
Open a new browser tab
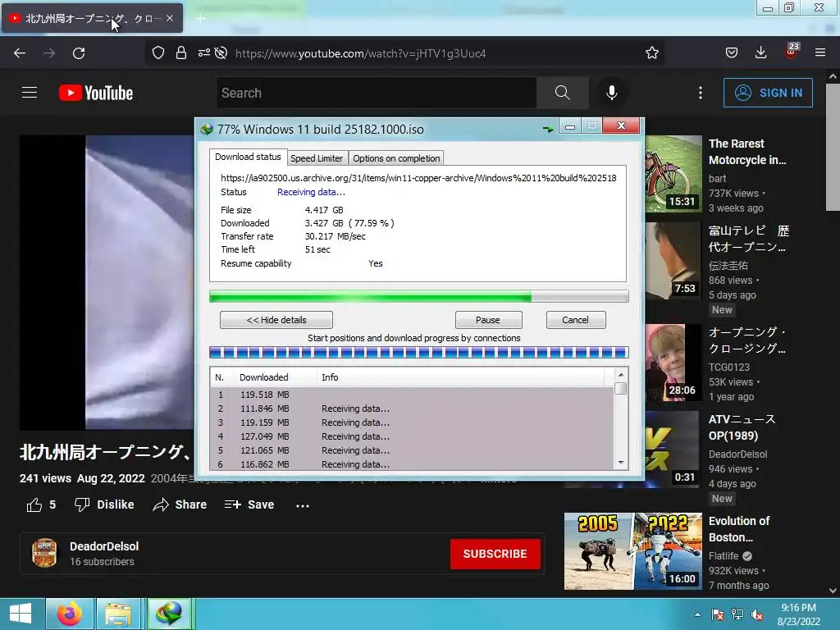[x=201, y=19]
